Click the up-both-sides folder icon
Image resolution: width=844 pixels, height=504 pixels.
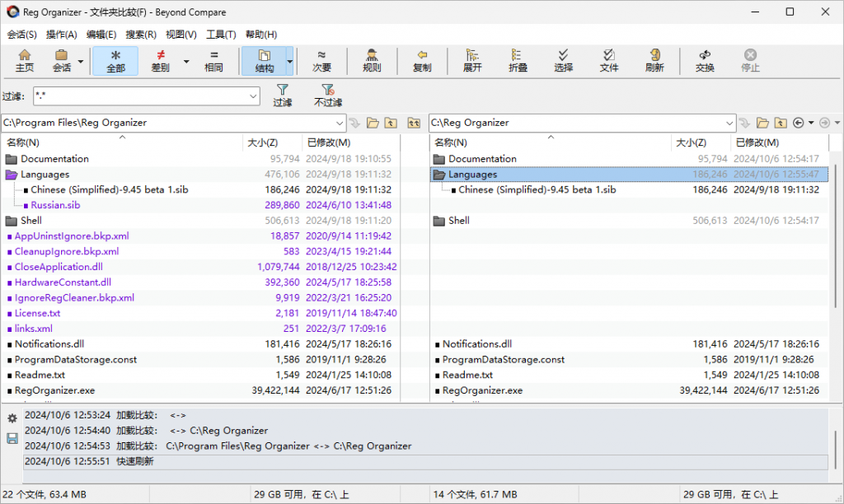pyautogui.click(x=414, y=124)
